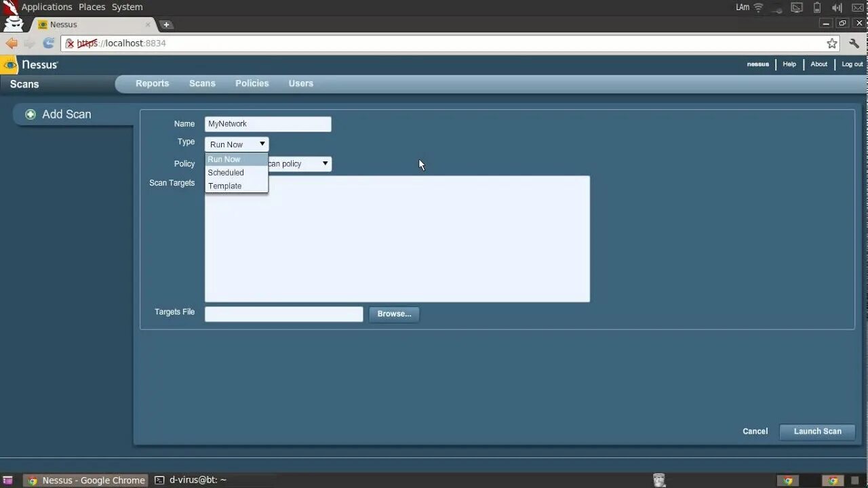Click the Browse... button
Screen dimensions: 868x488
point(394,314)
